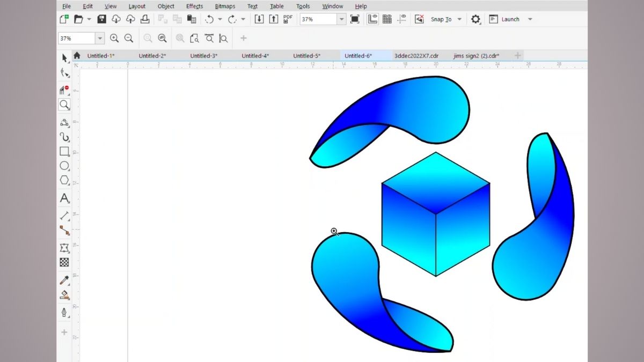Screen dimensions: 644x362
Task: Choose the Ellipse tool
Action: point(64,166)
